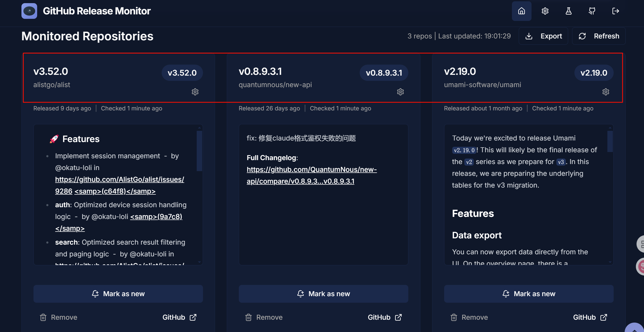Open settings gear for umami-software/umami card
The height and width of the screenshot is (332, 644).
click(606, 92)
